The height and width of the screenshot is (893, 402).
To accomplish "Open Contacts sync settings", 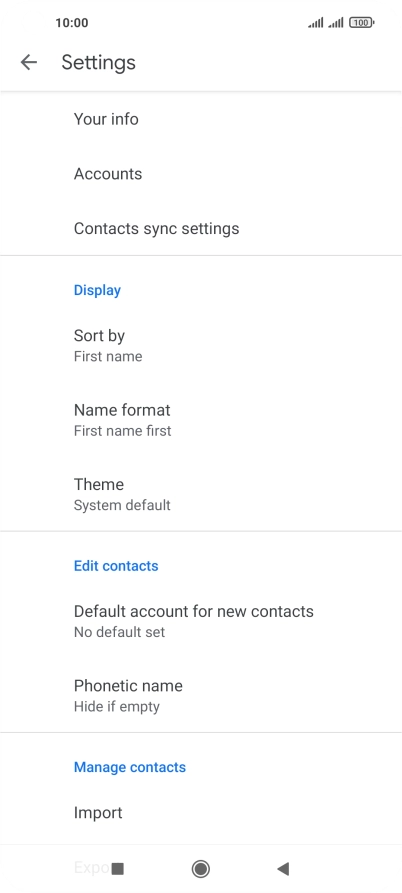I will click(201, 228).
